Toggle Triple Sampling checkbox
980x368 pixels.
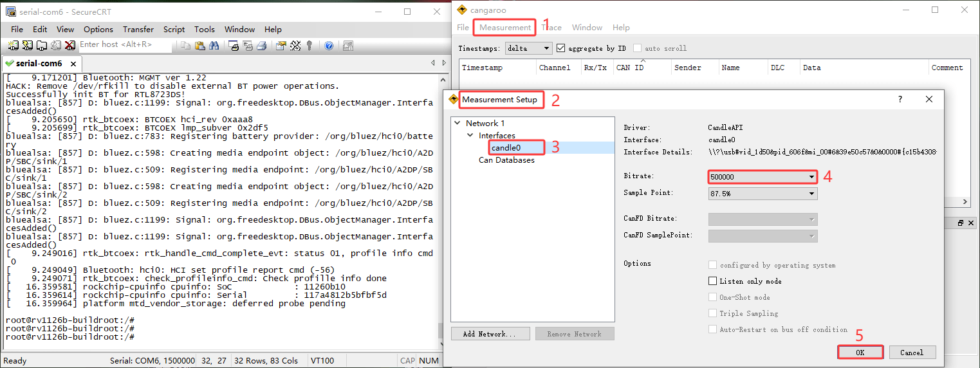click(x=712, y=313)
